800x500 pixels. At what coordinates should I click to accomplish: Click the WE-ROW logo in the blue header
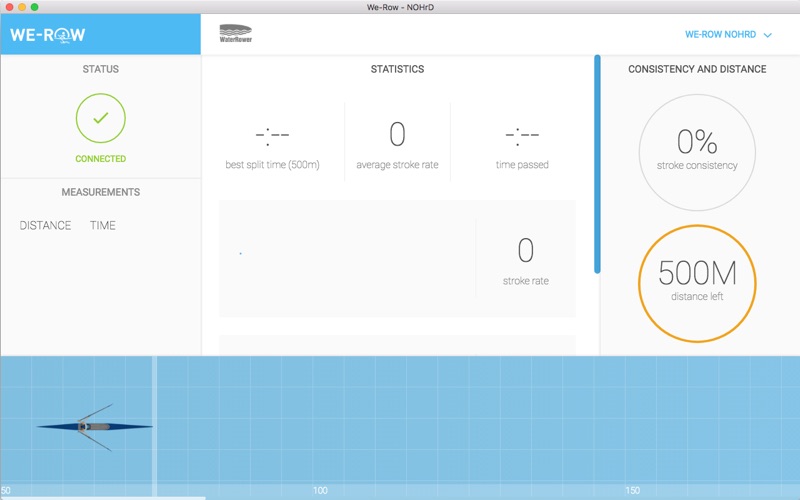coord(47,35)
